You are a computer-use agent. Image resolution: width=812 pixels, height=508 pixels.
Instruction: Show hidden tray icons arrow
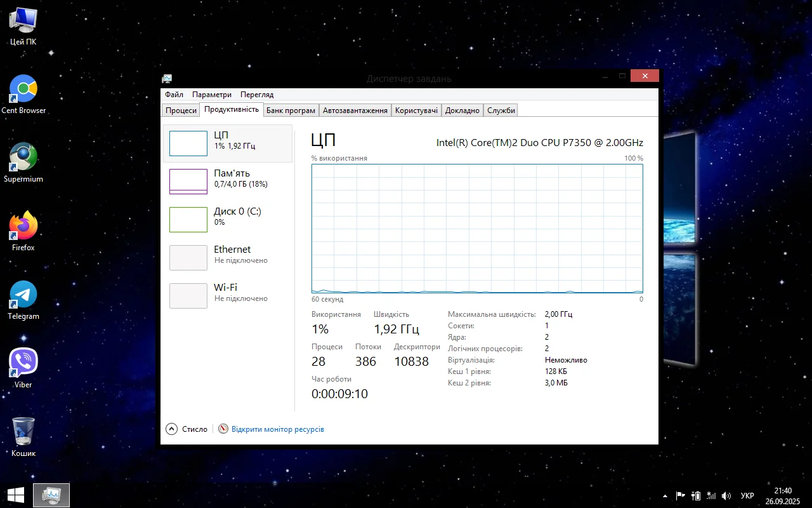point(665,496)
